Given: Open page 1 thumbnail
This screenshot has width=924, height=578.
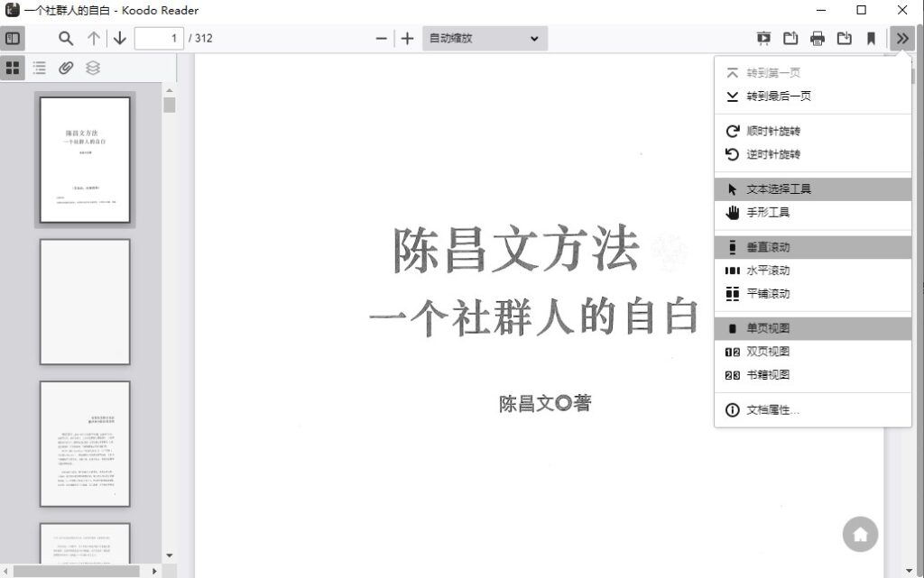Looking at the screenshot, I should tap(85, 160).
